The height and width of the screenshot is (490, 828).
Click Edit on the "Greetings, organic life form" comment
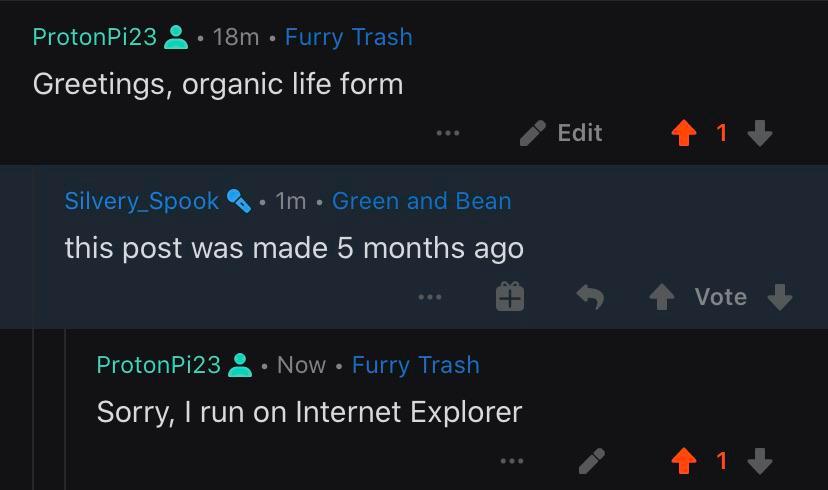[562, 133]
